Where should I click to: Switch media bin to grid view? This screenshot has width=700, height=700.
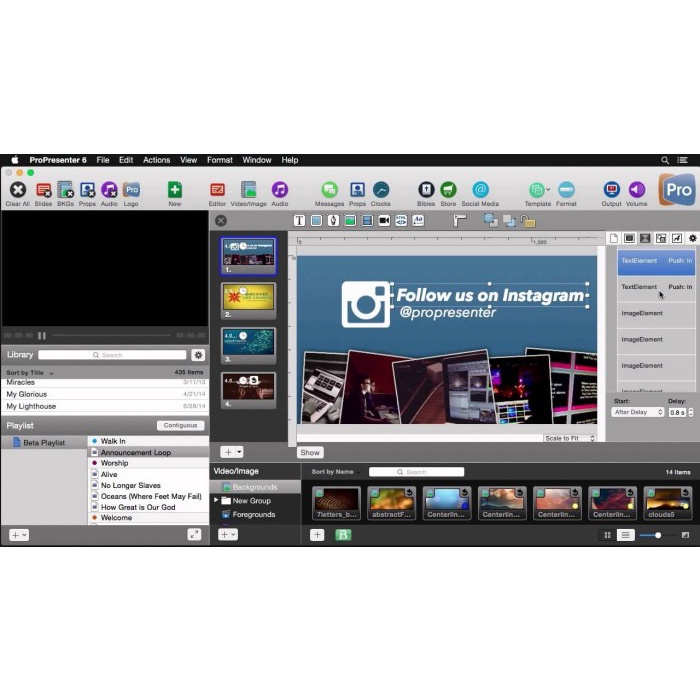pos(608,535)
